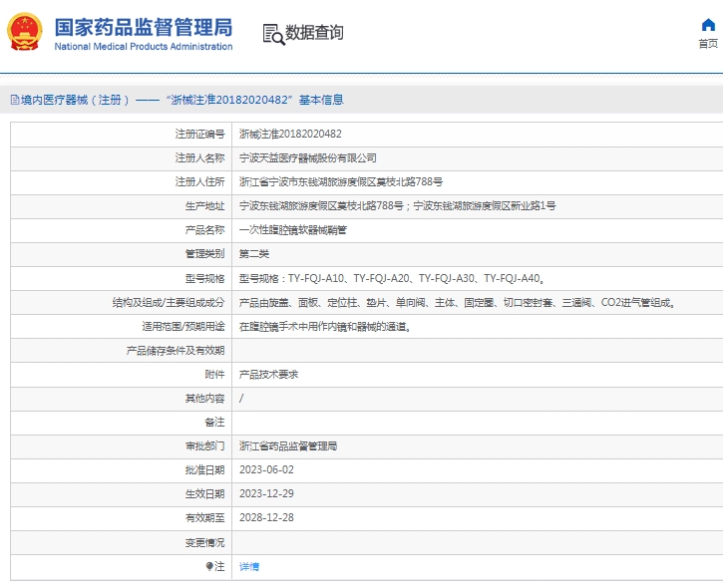Click attachment value 产品技术要求
Viewport: 723px width, 588px height.
(269, 375)
